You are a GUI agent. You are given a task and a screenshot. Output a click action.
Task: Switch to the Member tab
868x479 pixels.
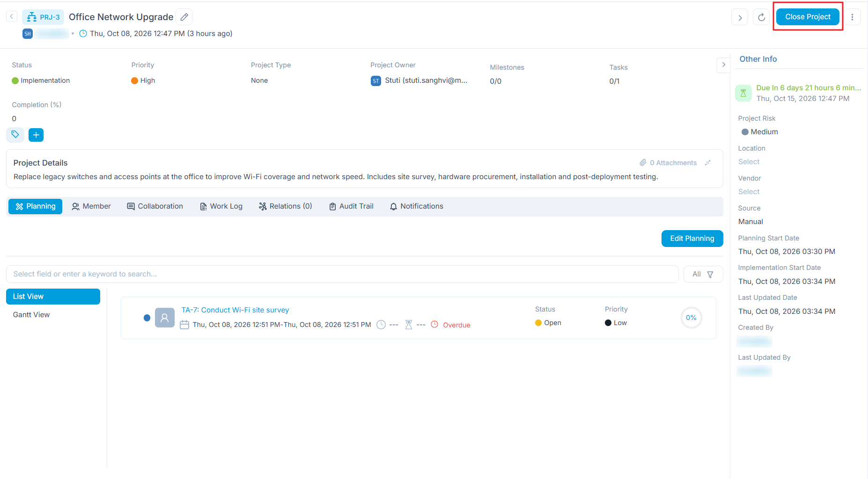tap(91, 206)
